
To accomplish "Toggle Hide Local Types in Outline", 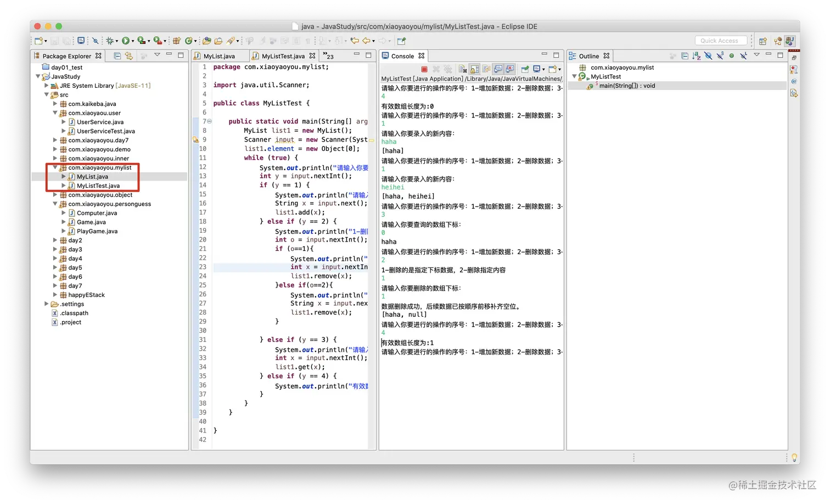I will click(743, 56).
